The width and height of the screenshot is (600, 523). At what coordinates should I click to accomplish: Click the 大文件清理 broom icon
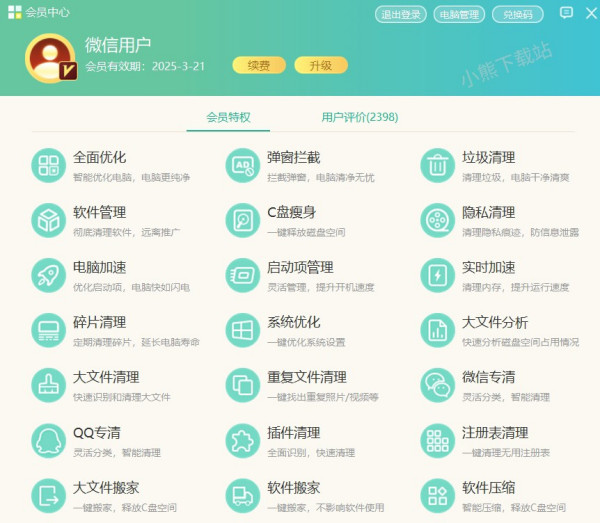pos(49,386)
